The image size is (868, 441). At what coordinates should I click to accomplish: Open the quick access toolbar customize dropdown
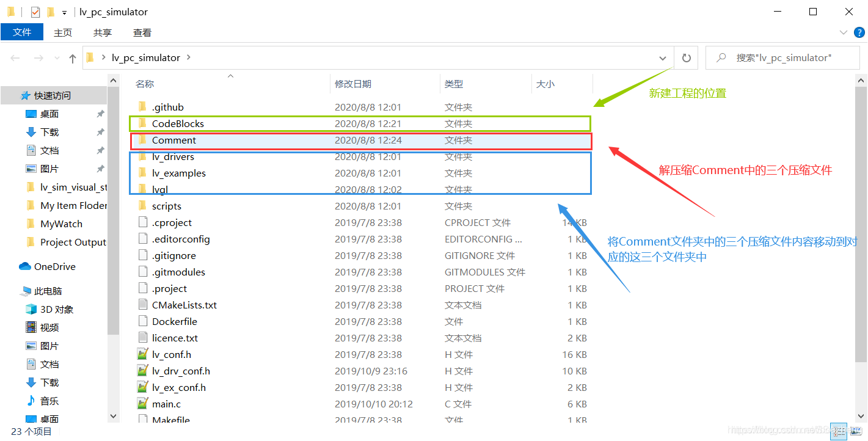point(64,12)
